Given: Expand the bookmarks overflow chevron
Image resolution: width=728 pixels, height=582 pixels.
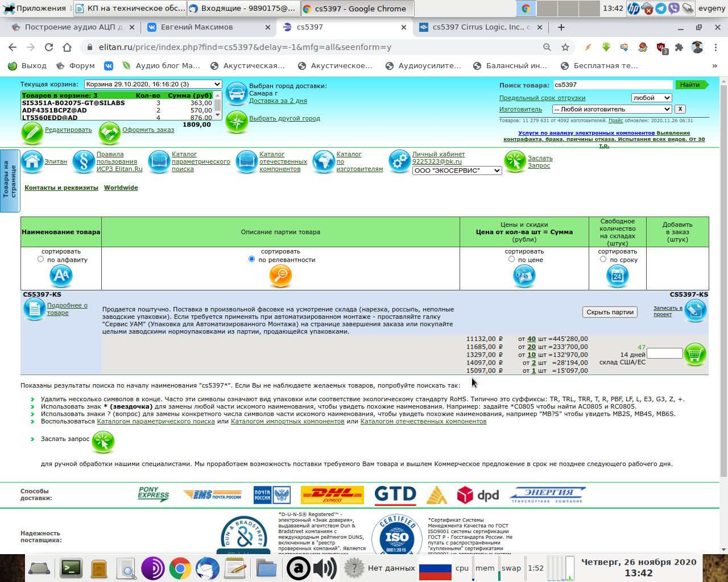Looking at the screenshot, I should click(x=715, y=66).
